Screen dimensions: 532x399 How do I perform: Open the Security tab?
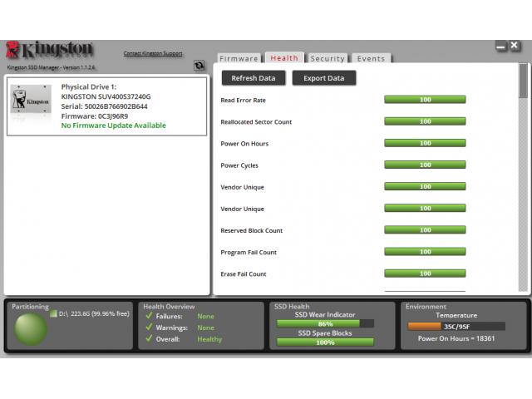point(328,59)
